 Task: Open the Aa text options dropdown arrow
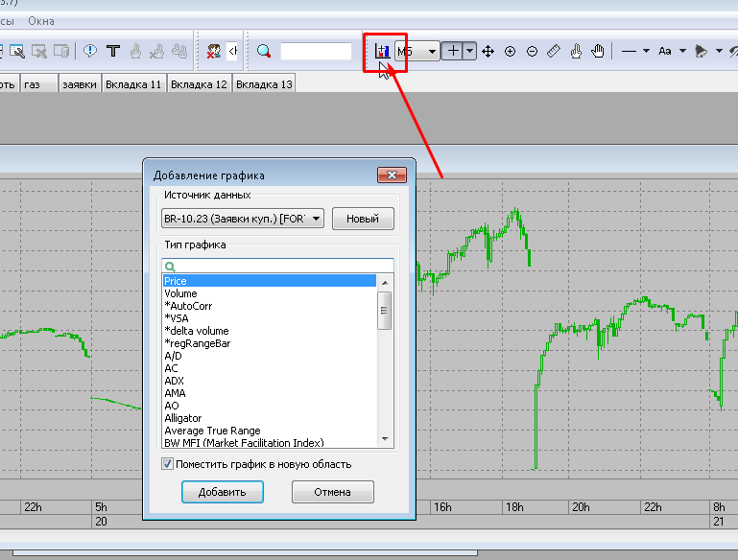682,51
